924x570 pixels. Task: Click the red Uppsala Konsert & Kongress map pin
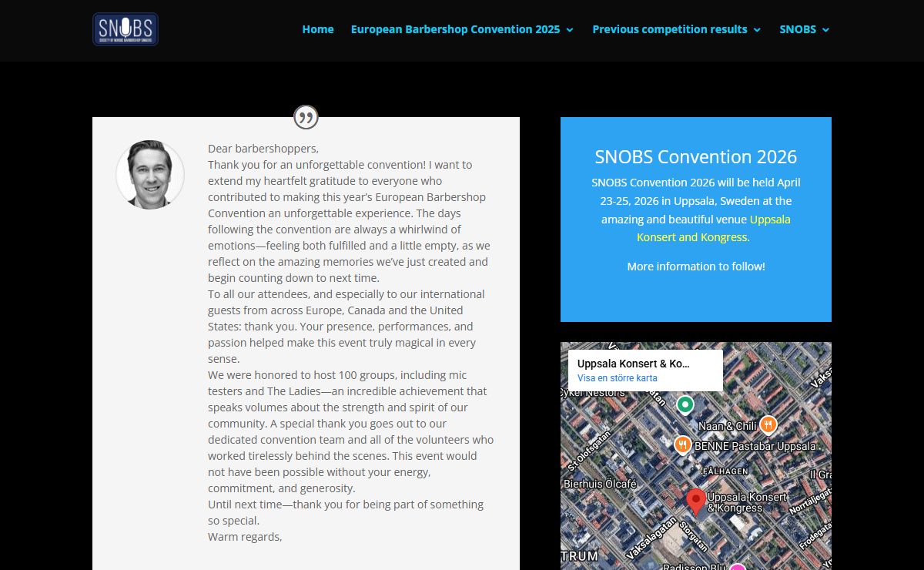click(x=696, y=501)
